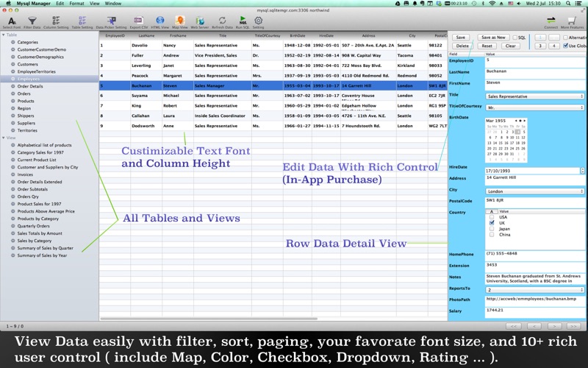This screenshot has width=588, height=368.
Task: Select the Davolio row in the table
Action: tap(273, 45)
